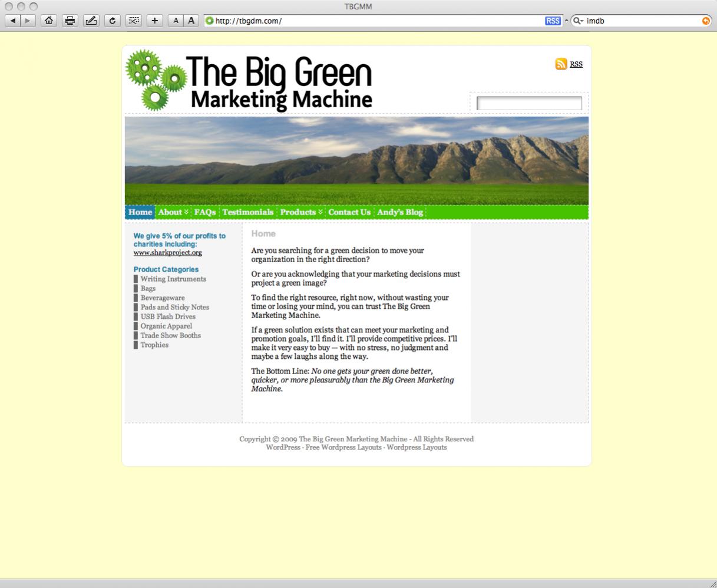Screen dimensions: 717x588
Task: Decrease text size with small A button
Action: (176, 21)
